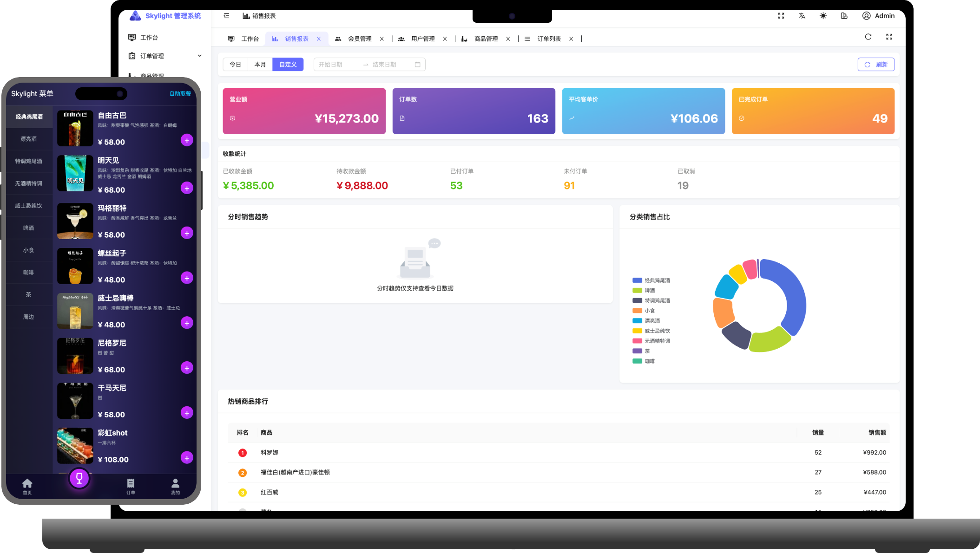Collapse the sidebar menu fold icon
Viewport: 980px width, 553px height.
point(226,16)
